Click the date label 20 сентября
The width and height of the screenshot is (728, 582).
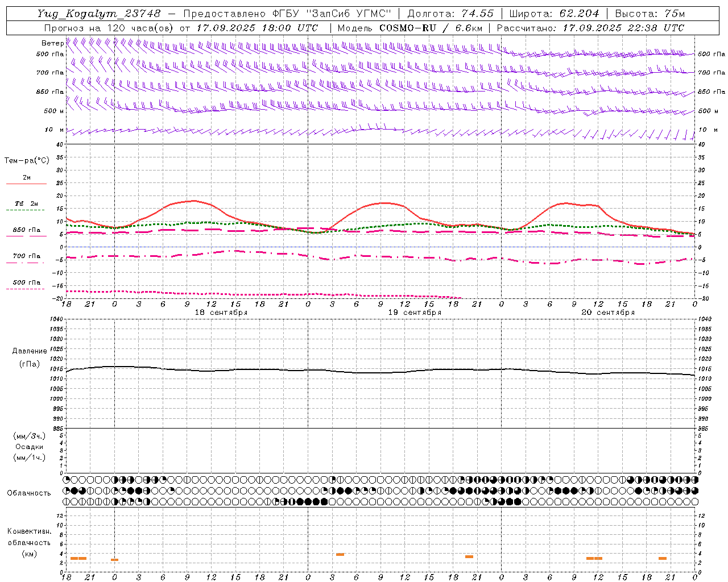tap(608, 313)
